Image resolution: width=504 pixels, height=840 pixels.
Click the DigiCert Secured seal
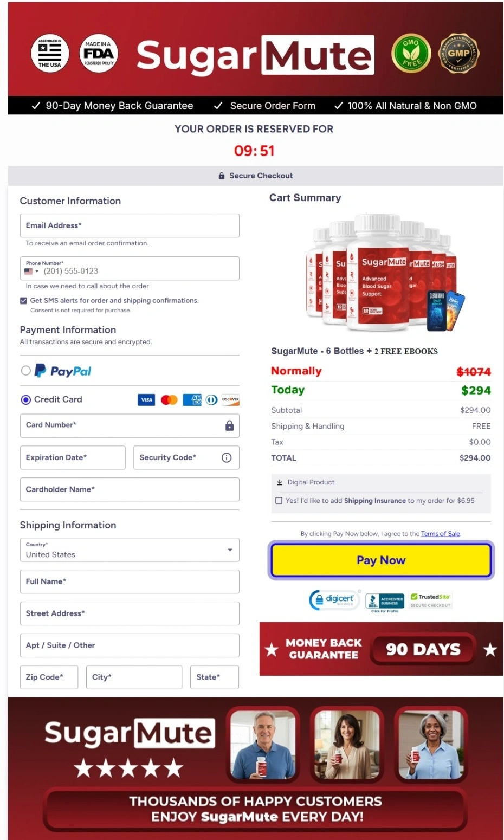[334, 600]
